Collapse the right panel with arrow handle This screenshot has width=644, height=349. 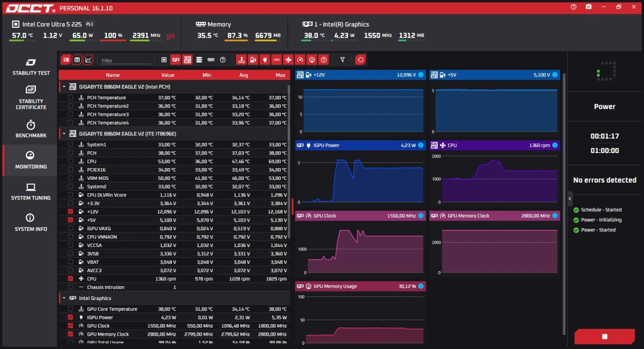[570, 198]
